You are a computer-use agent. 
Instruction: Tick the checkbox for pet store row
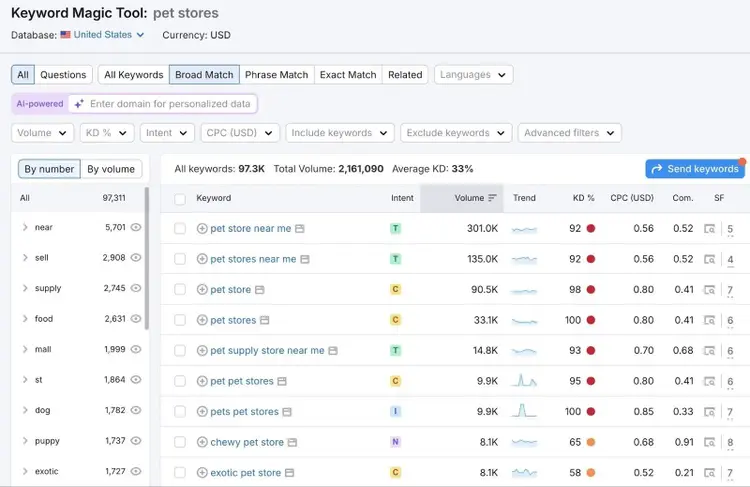click(180, 290)
